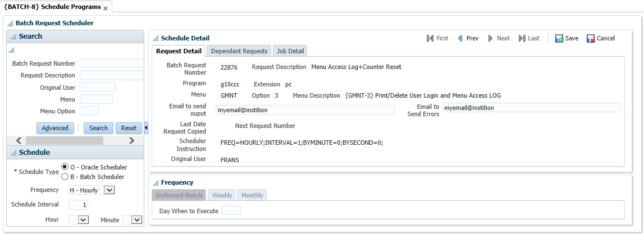Click the Save disk icon
The image size is (644, 234).
[559, 39]
